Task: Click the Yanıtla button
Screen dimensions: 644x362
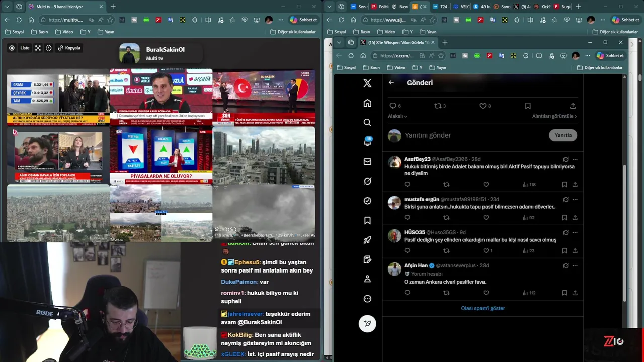Action: [x=562, y=135]
